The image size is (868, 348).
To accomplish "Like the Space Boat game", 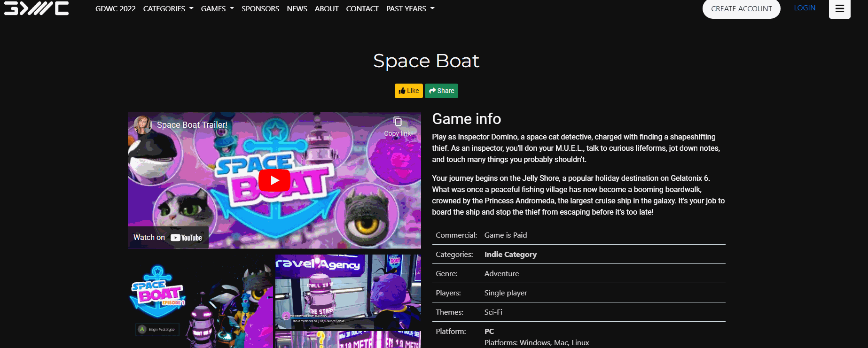I will pos(408,91).
